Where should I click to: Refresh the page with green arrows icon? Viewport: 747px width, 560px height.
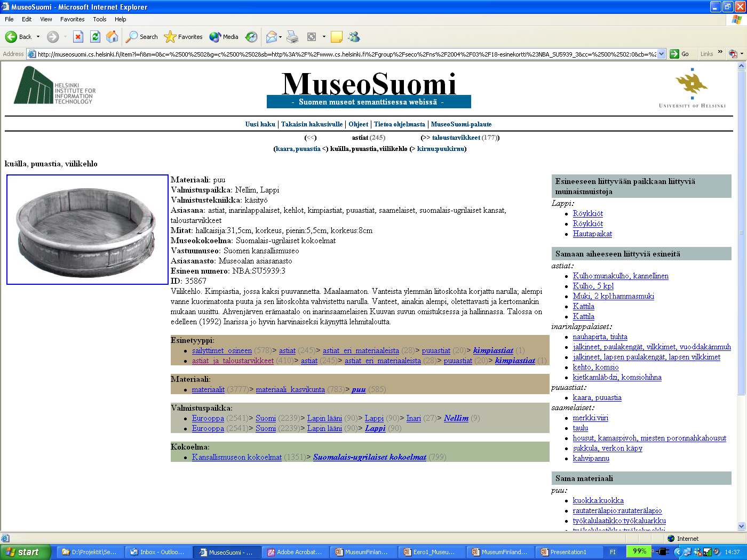click(95, 37)
